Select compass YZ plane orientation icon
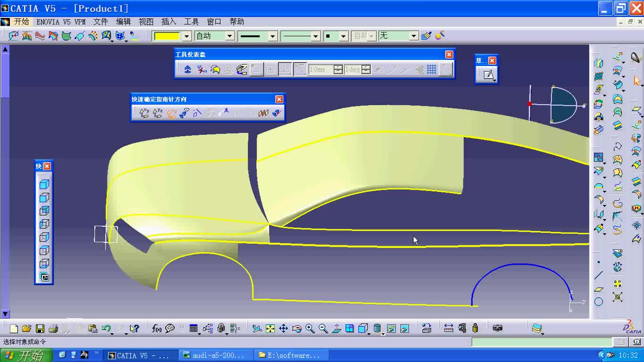 click(157, 113)
